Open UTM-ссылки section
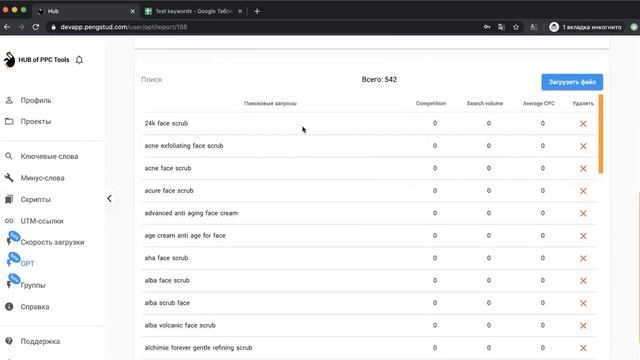Image resolution: width=640 pixels, height=360 pixels. [42, 221]
